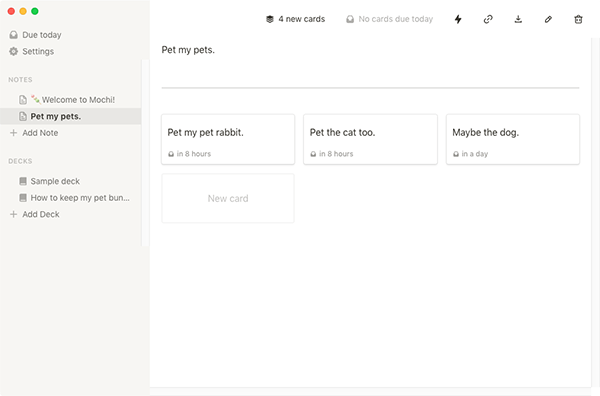Open the Welcome to Mochi! note
This screenshot has height=396, width=600.
click(70, 100)
